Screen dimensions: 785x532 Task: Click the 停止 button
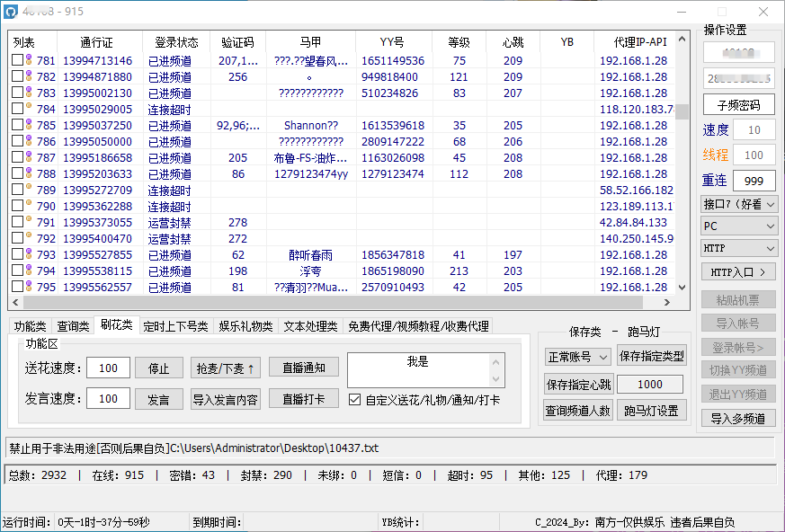[158, 368]
